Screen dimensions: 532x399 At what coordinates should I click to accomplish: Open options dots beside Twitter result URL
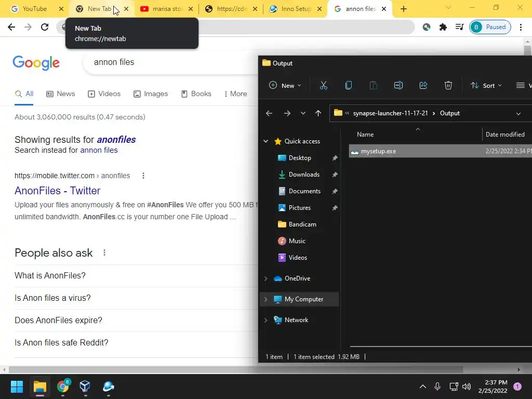click(x=143, y=176)
